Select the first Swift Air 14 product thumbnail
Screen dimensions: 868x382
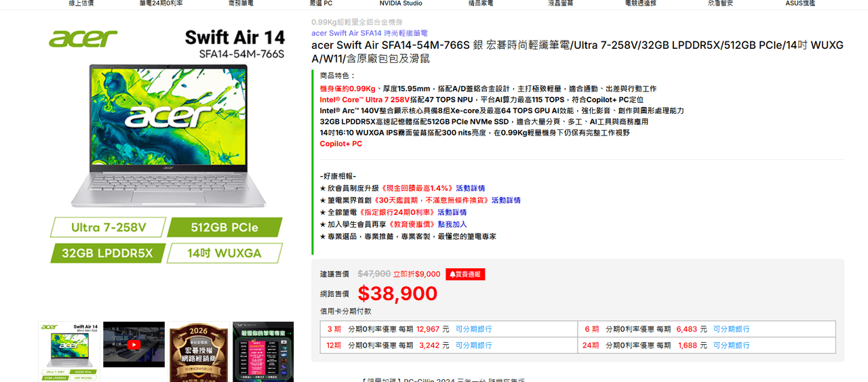click(69, 352)
